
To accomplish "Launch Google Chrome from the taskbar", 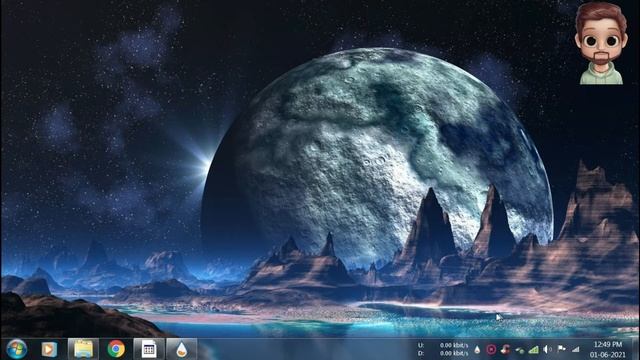I will pos(116,349).
